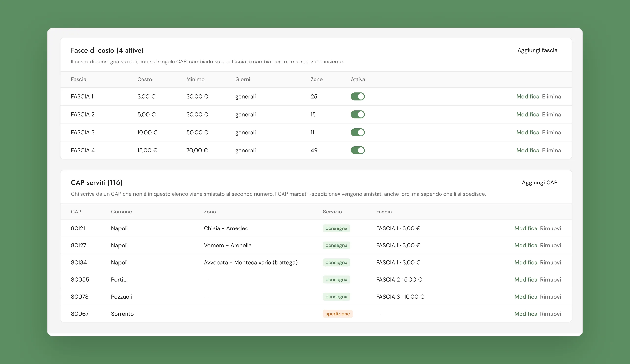Click Rimuovi on the 80127 row
630x364 pixels.
551,245
